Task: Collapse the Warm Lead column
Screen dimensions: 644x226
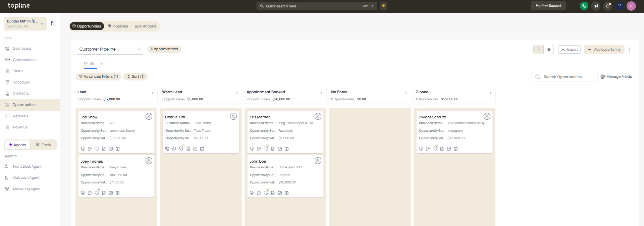Action: coord(237,93)
